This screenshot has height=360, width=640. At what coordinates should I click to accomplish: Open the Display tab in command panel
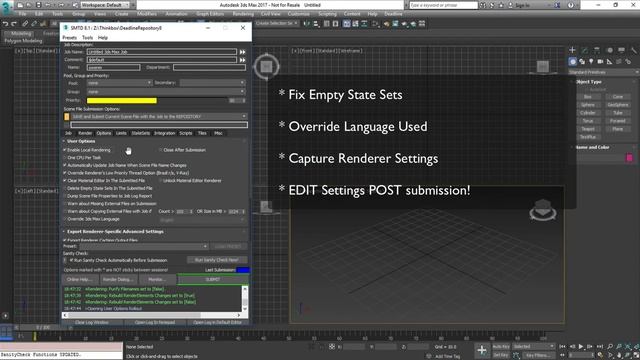coord(621,50)
